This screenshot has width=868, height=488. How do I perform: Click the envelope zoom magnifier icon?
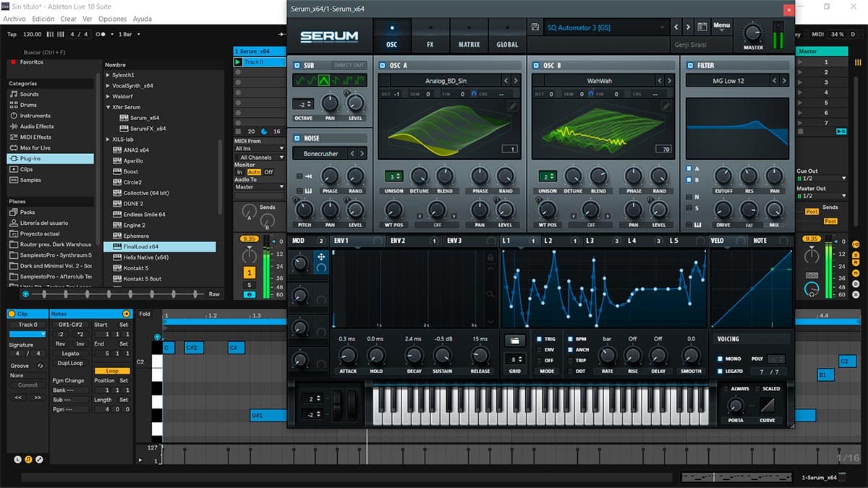490,294
